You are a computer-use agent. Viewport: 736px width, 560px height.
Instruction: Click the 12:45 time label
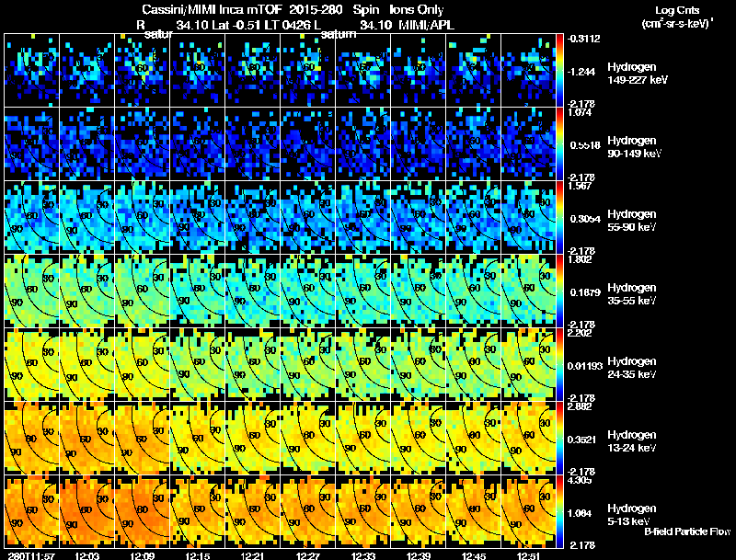coord(474,555)
